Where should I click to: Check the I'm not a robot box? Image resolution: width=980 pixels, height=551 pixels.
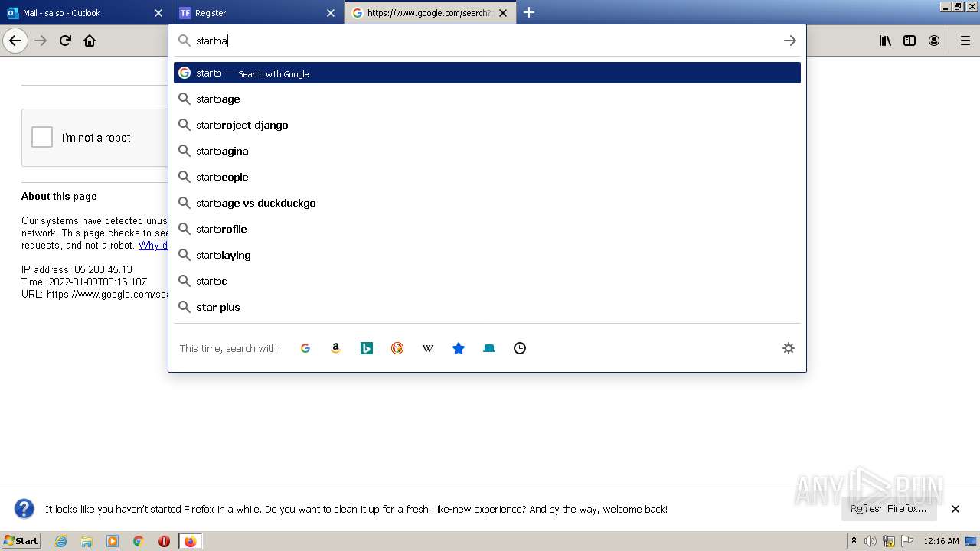click(x=42, y=137)
